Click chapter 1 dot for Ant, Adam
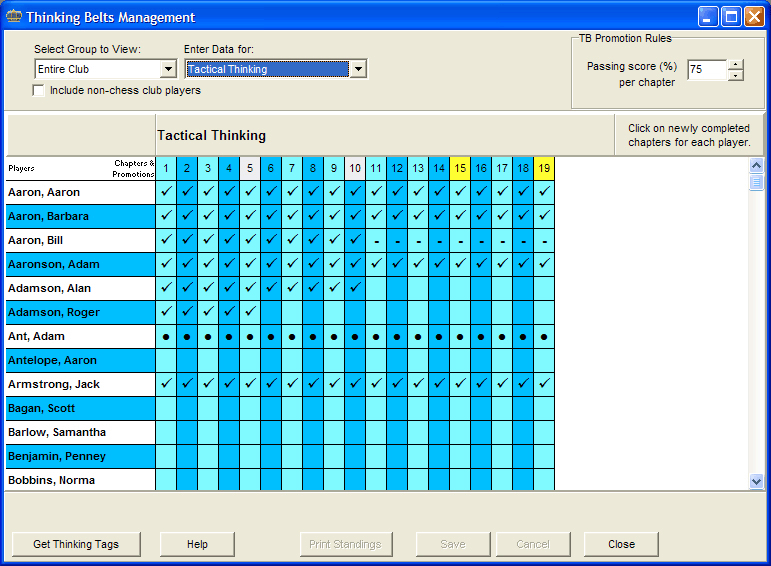Image resolution: width=771 pixels, height=566 pixels. [x=166, y=336]
